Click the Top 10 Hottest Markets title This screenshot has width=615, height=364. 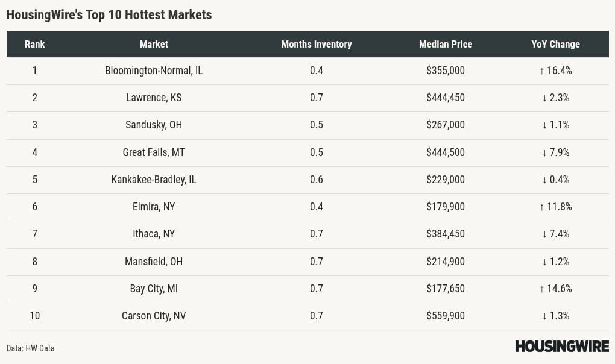[x=109, y=14]
